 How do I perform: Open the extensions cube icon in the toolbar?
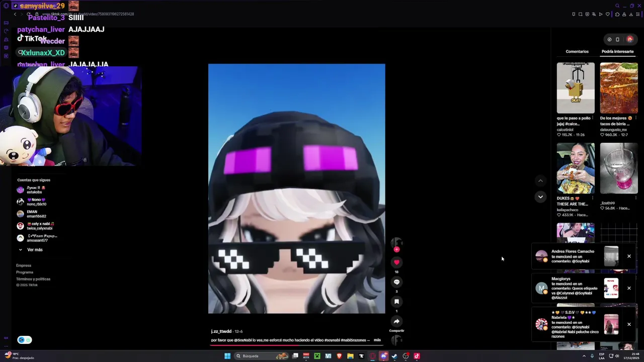pyautogui.click(x=617, y=14)
